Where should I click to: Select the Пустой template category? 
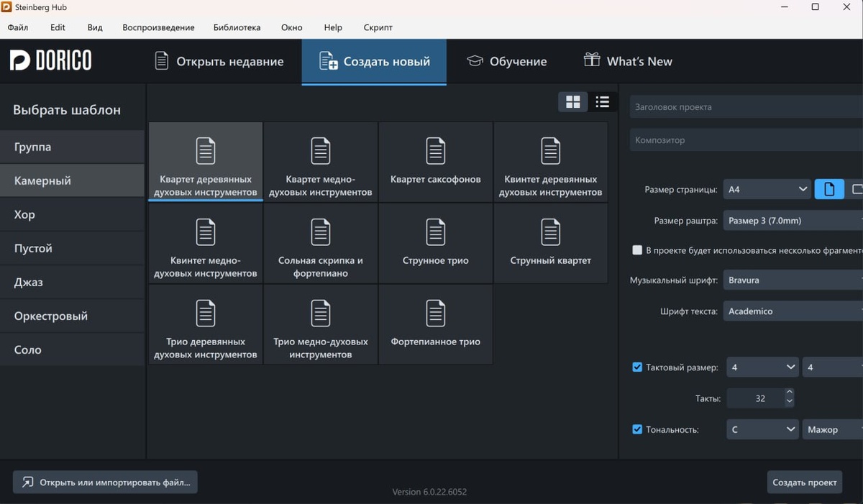coord(72,248)
